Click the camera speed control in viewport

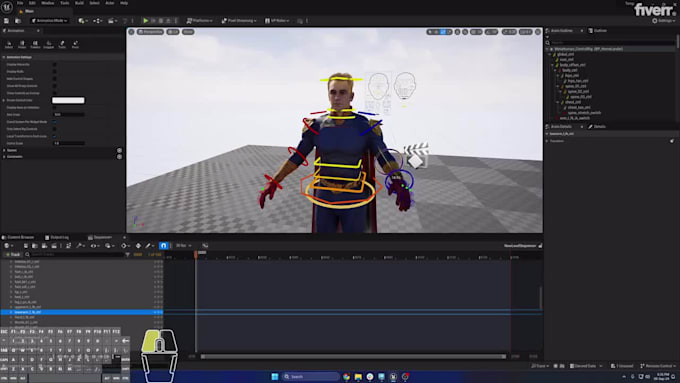click(526, 32)
